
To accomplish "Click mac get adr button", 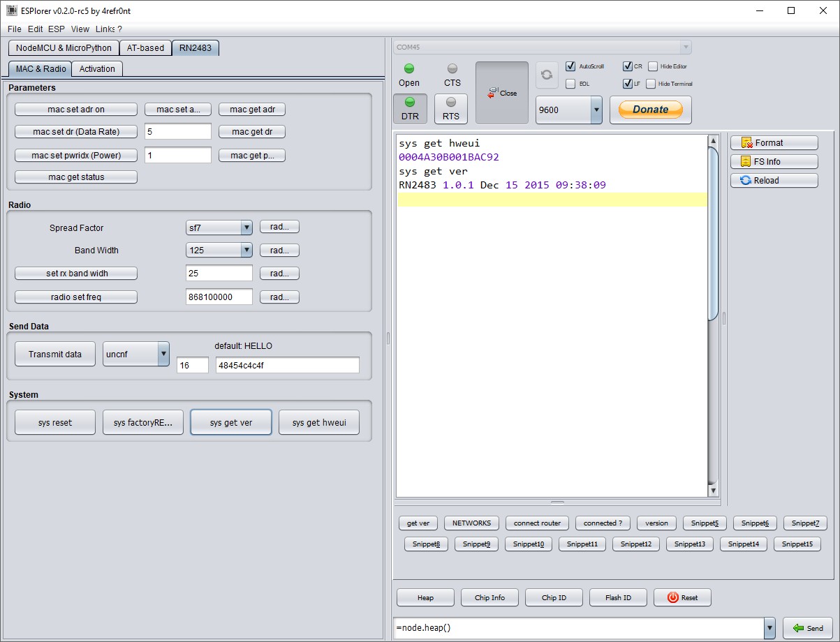I will click(252, 109).
